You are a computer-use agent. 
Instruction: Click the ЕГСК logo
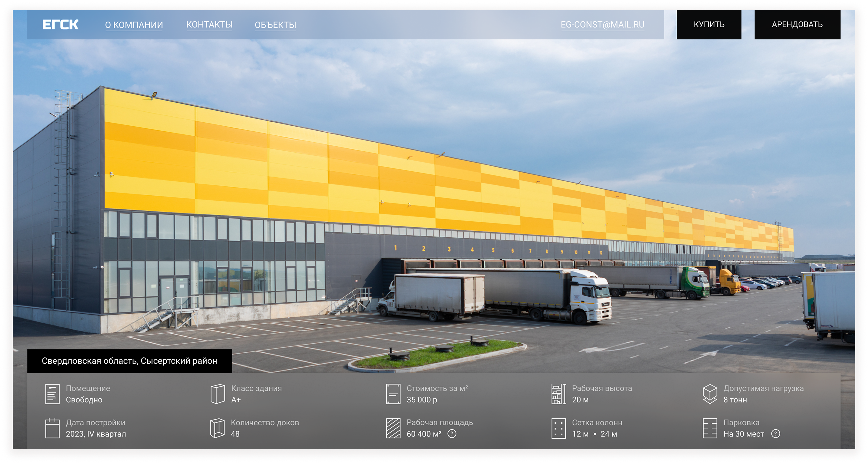60,25
